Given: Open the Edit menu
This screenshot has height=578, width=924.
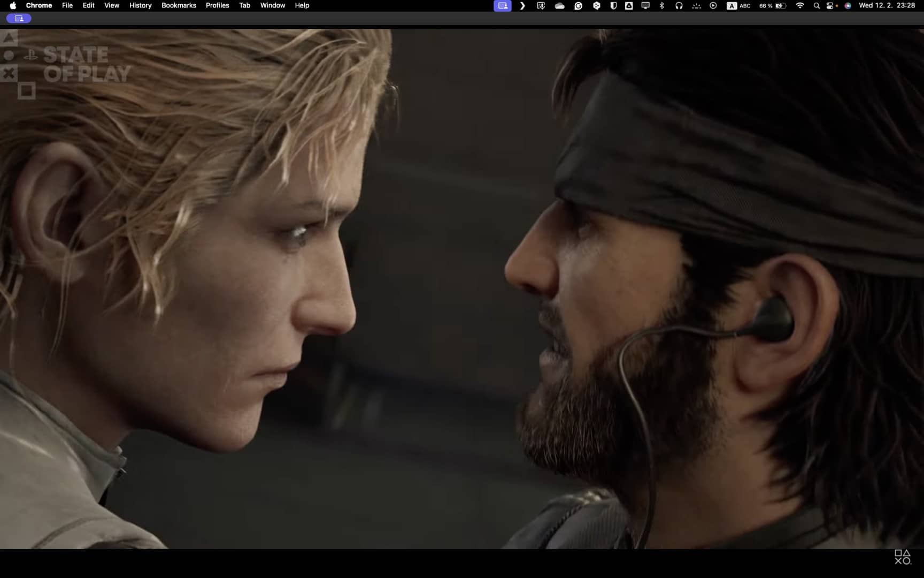Looking at the screenshot, I should click(89, 5).
